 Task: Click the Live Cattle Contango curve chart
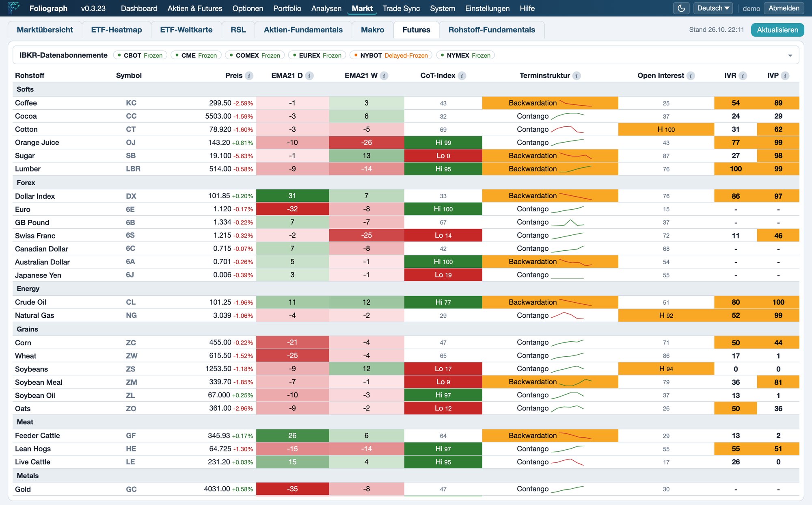pos(567,462)
